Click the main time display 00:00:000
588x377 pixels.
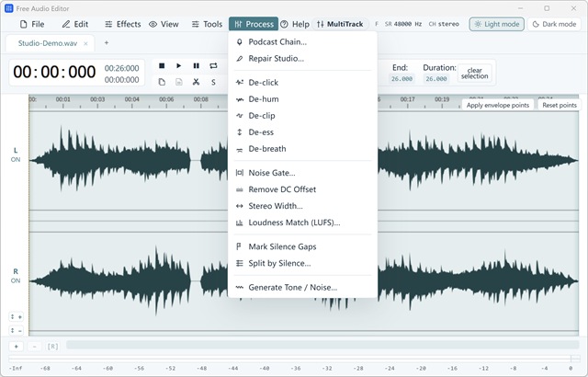pyautogui.click(x=54, y=72)
